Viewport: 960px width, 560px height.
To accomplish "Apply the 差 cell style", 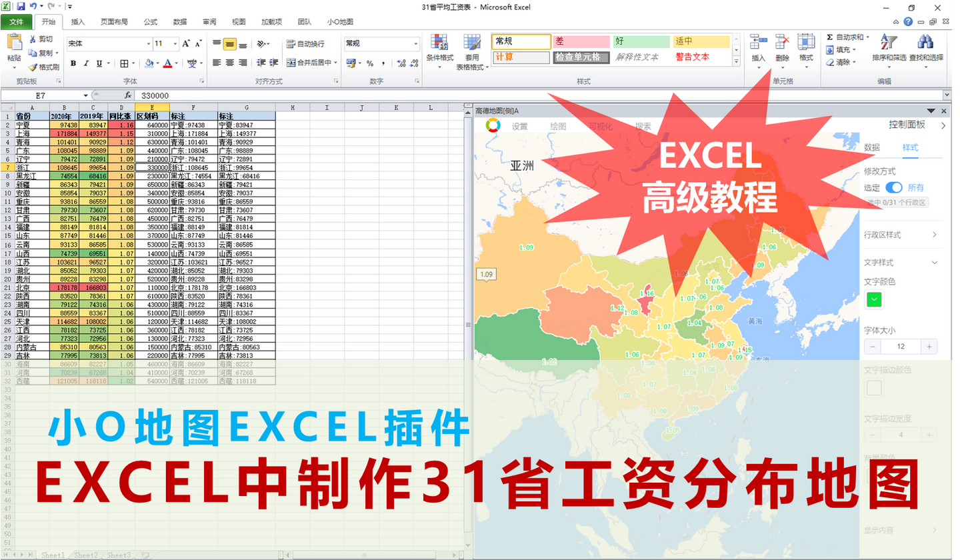I will (x=581, y=41).
